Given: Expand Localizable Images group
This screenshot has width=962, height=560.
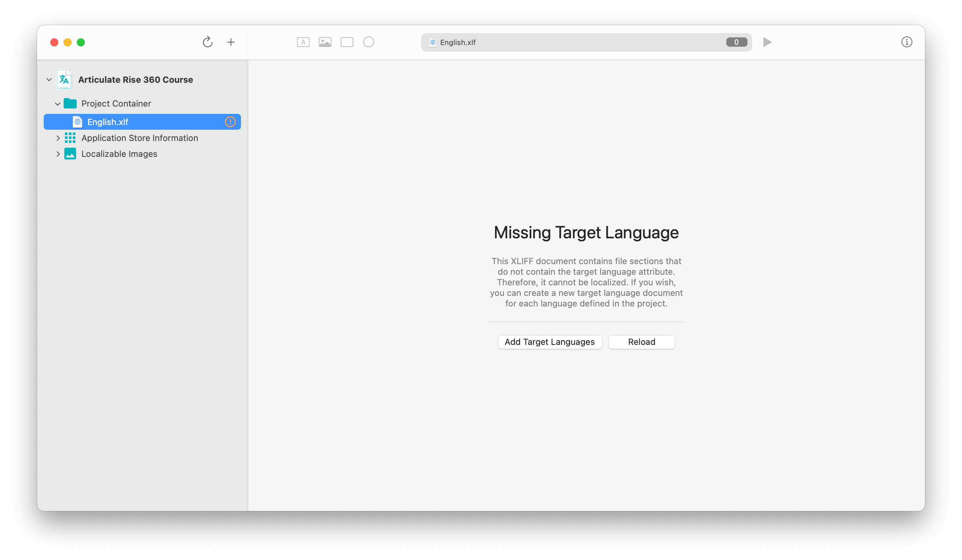Looking at the screenshot, I should tap(58, 154).
